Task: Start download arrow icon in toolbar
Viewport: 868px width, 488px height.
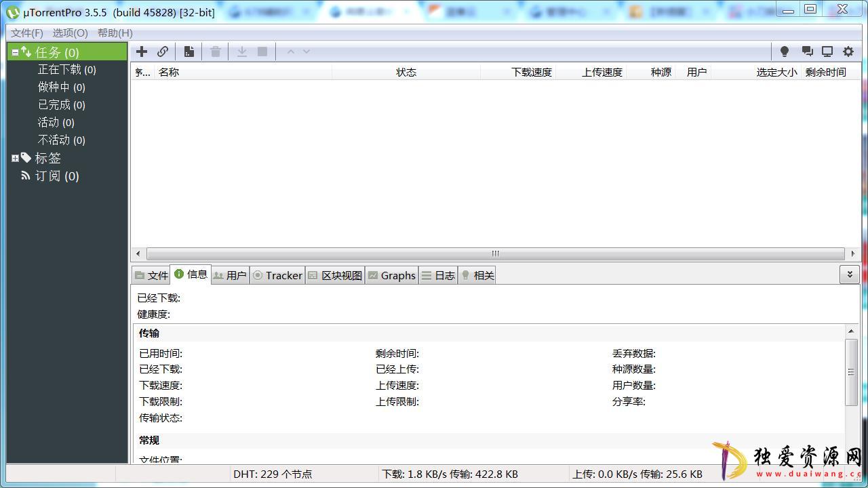Action: [x=241, y=52]
